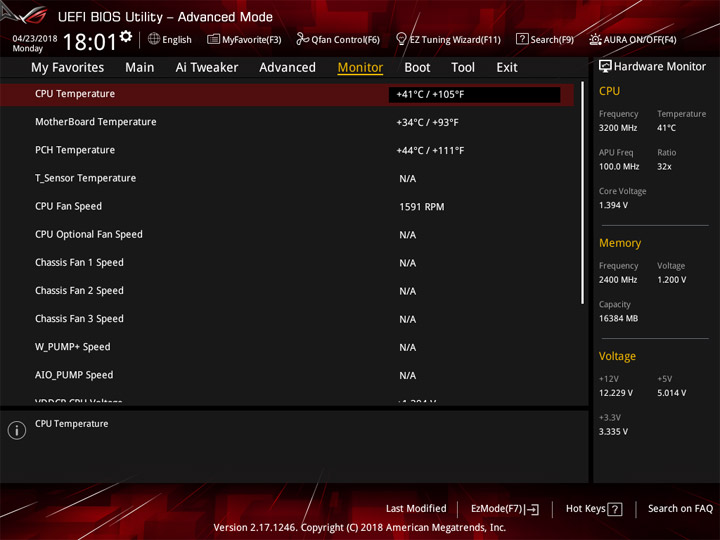
Task: Click the date 04/23/2018 Monday
Action: [34, 43]
